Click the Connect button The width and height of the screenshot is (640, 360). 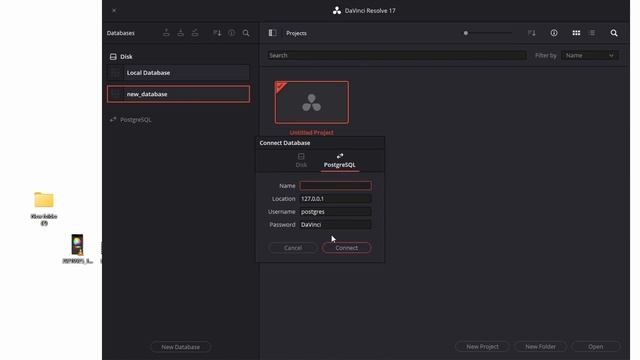pyautogui.click(x=347, y=248)
